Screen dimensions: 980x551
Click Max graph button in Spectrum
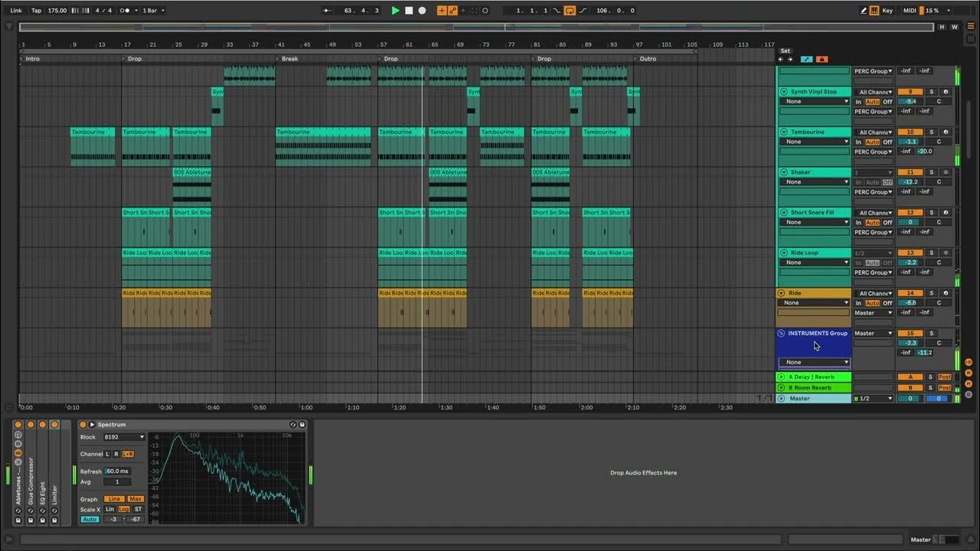click(x=136, y=499)
